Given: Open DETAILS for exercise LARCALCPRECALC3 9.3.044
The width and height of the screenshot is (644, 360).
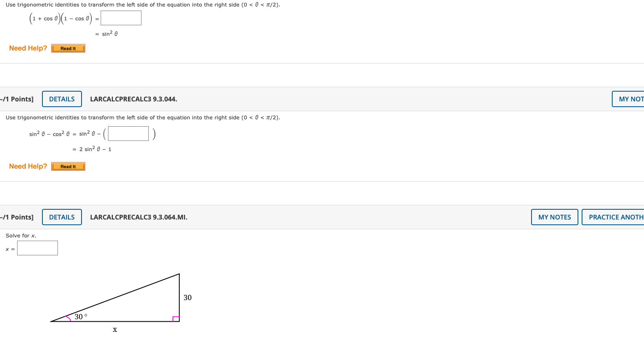Looking at the screenshot, I should (62, 99).
